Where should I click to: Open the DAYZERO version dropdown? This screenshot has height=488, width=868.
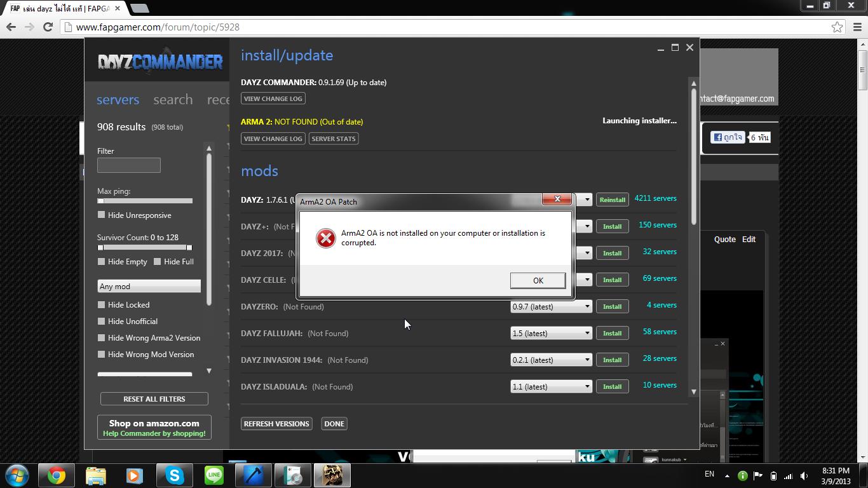(x=551, y=306)
